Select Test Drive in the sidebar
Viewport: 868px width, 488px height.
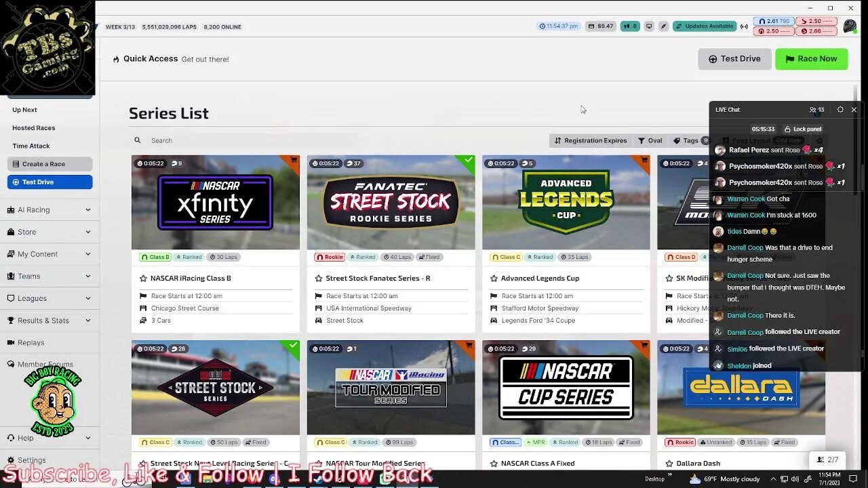[x=50, y=182]
